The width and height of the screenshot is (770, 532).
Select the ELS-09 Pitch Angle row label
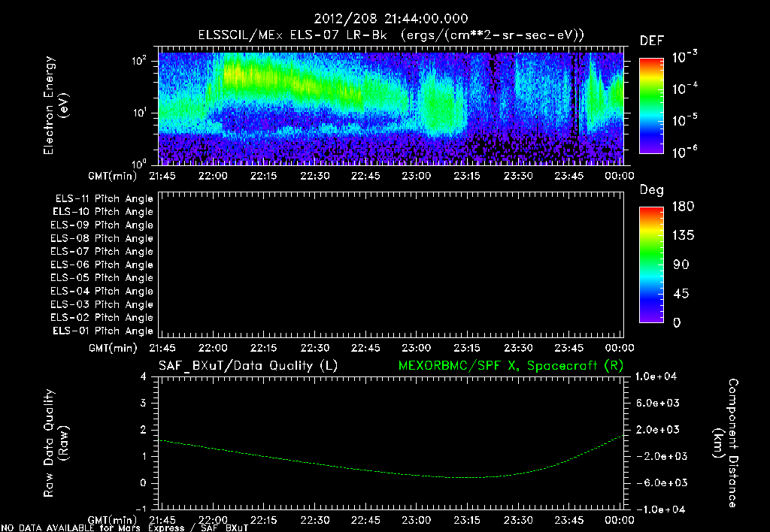(102, 225)
